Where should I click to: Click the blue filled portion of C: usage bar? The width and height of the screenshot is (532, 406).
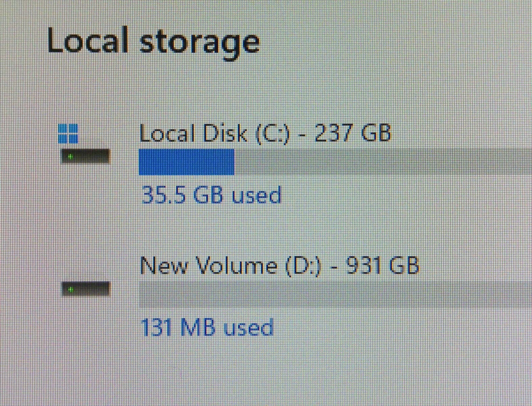(186, 162)
